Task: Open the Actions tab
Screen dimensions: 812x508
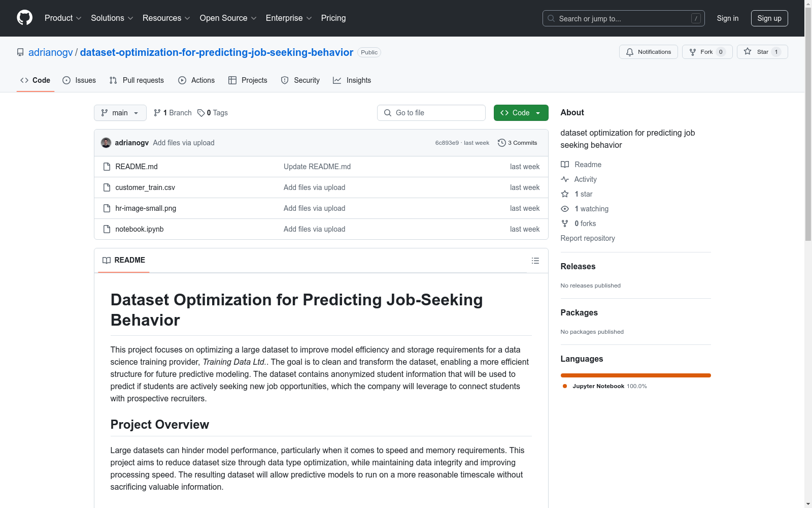Action: 196,80
